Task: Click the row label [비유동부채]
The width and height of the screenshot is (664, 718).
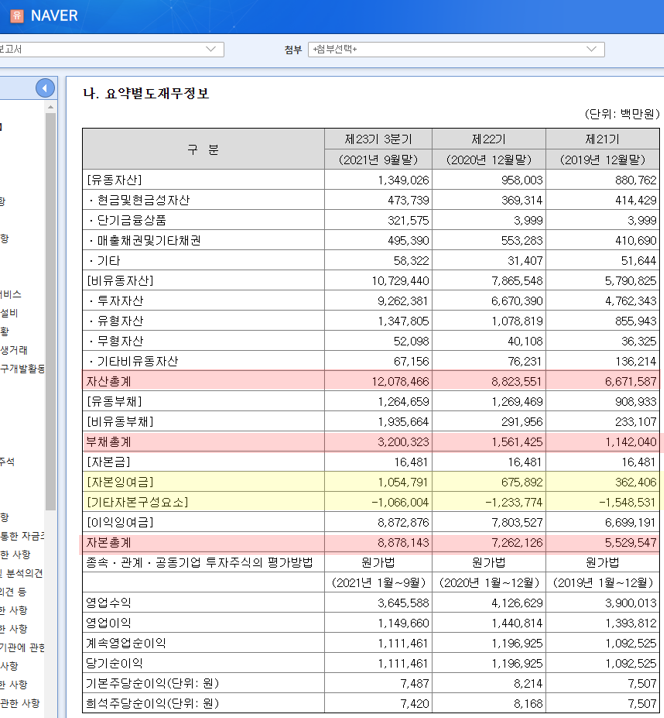Action: point(120,422)
